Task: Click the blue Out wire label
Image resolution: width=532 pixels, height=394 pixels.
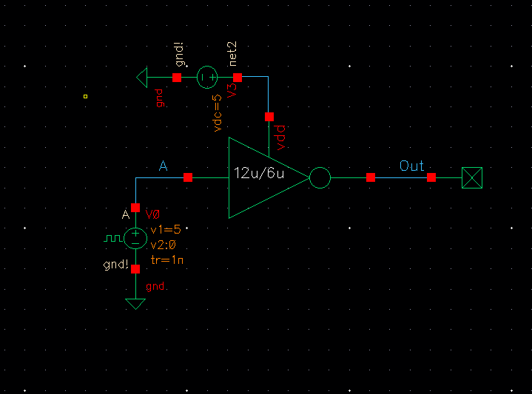Action: (x=411, y=166)
